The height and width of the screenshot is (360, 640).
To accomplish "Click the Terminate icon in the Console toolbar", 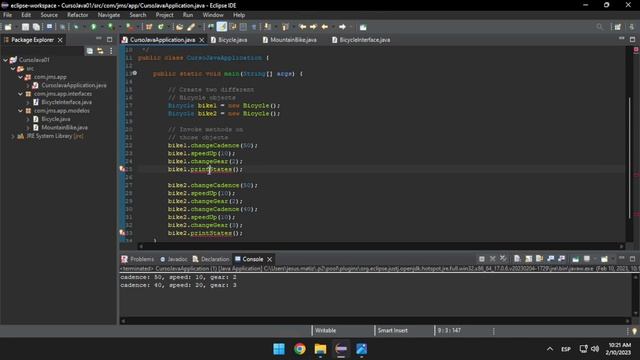I will pyautogui.click(x=482, y=259).
